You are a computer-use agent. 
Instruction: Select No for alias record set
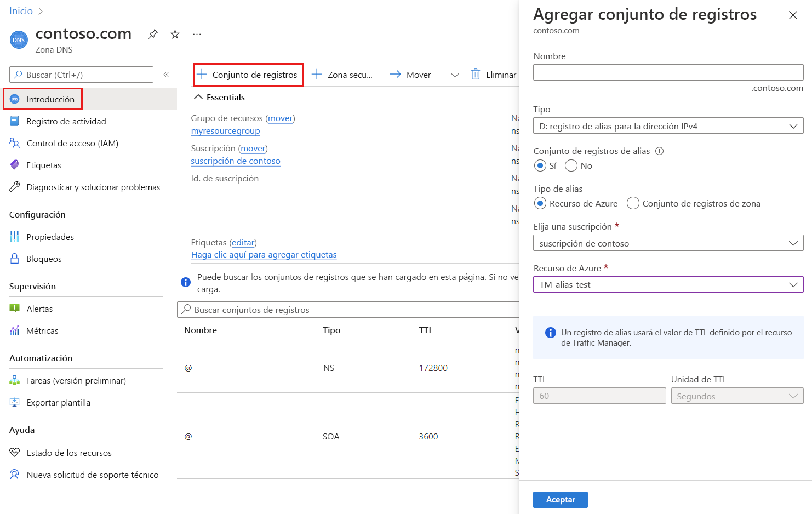[571, 165]
